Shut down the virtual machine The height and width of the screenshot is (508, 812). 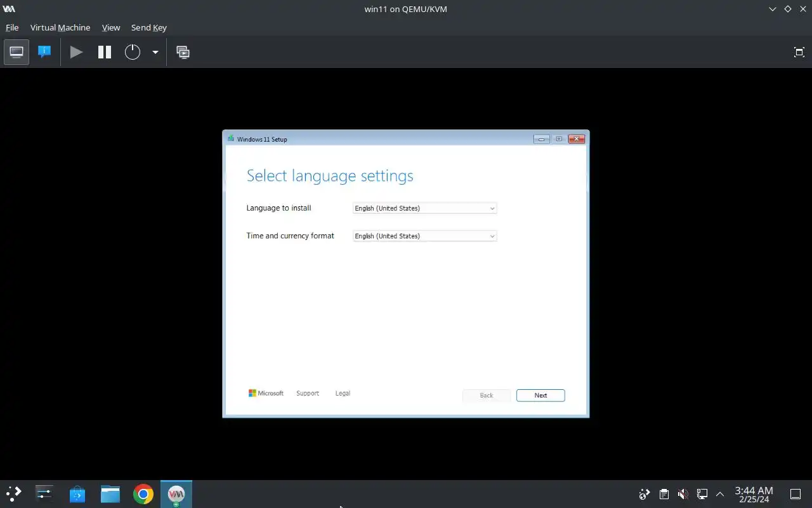[132, 52]
